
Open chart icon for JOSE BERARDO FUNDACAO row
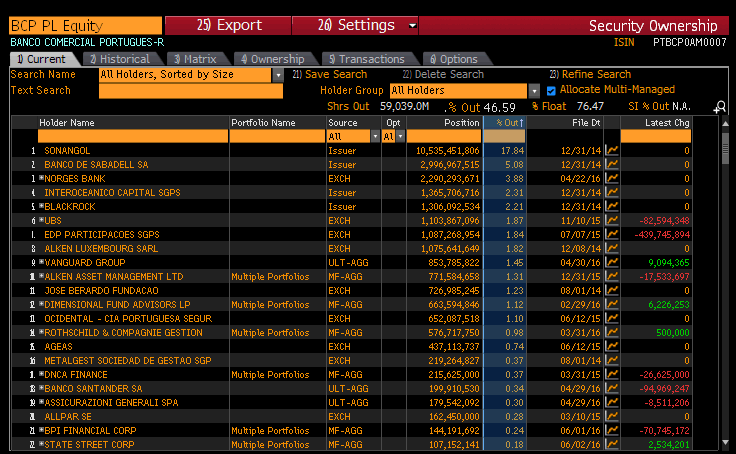(x=612, y=290)
